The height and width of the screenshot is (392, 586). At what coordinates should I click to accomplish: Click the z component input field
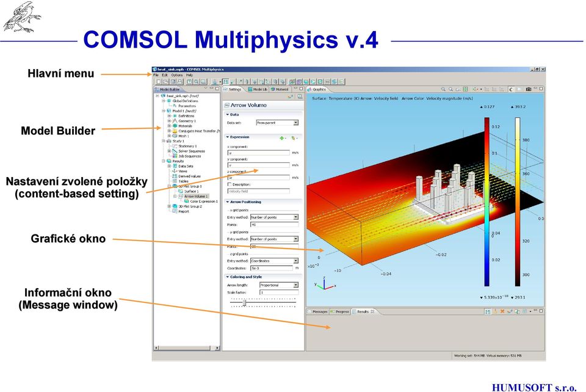tap(259, 178)
